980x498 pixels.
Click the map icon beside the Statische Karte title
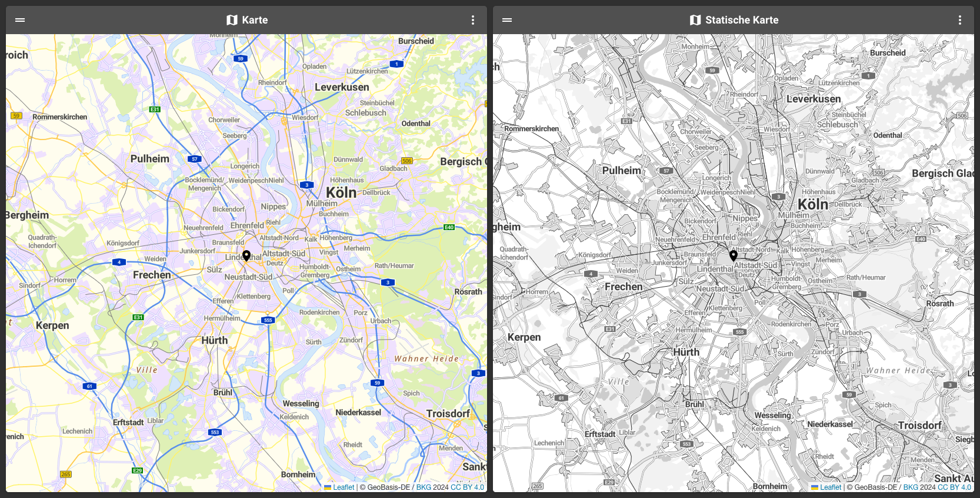tap(695, 20)
